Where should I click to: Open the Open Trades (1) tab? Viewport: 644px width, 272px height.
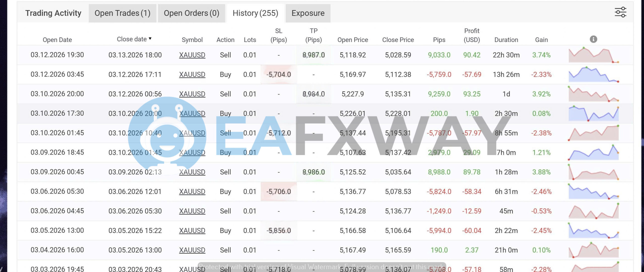point(122,13)
